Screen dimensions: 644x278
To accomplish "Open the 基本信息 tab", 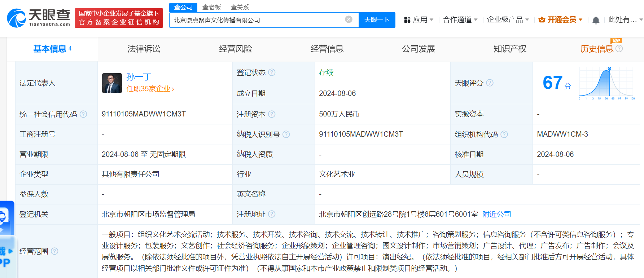I will 52,49.
